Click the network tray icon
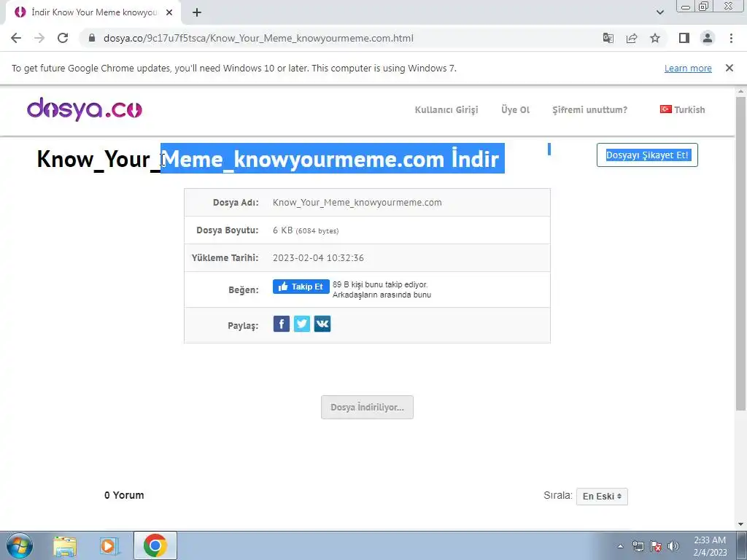747x560 pixels. 638,546
